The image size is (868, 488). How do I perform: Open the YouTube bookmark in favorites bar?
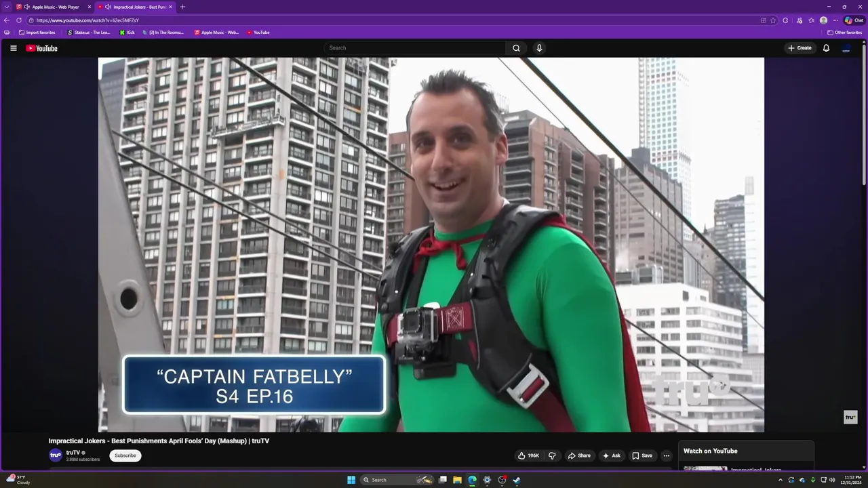pyautogui.click(x=258, y=33)
